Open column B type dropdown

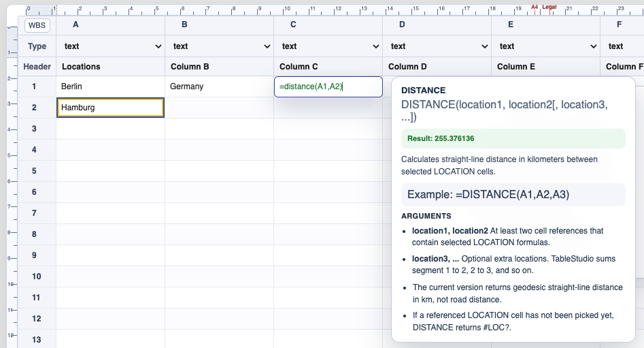coord(220,46)
